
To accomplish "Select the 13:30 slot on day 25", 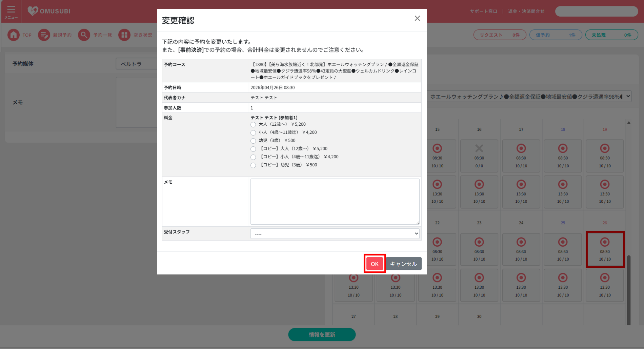I will [x=563, y=285].
